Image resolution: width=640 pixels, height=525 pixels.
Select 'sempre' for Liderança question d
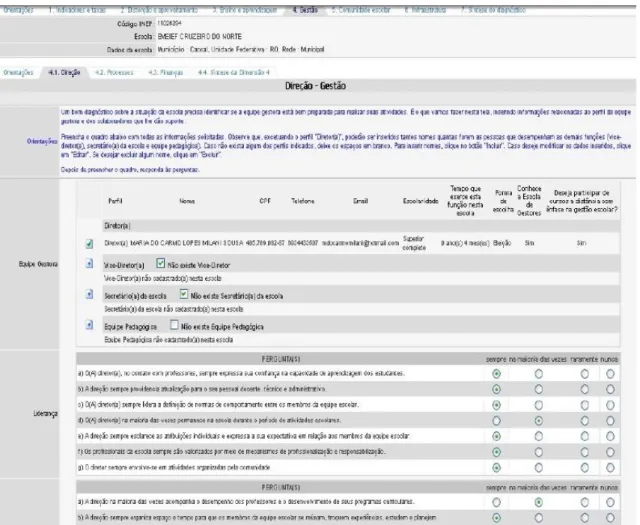pos(496,420)
